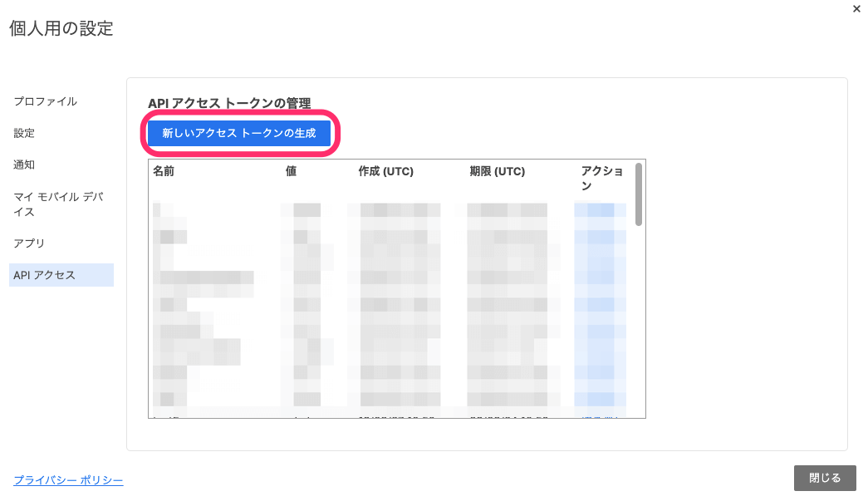The image size is (868, 501).
Task: Click the token table's vertical scrollbar
Action: 639,195
